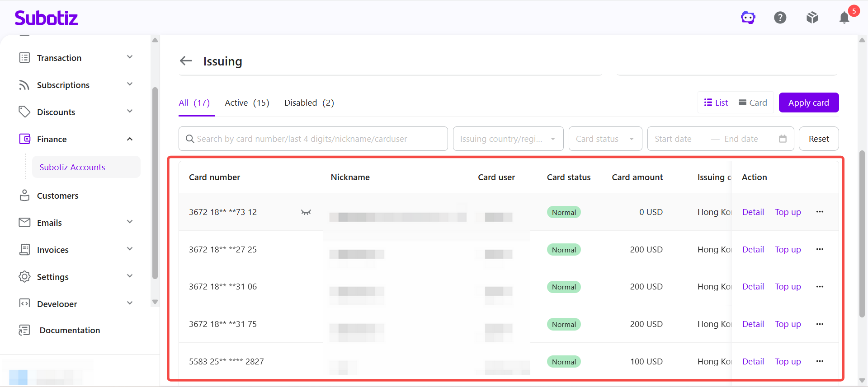The width and height of the screenshot is (868, 387).
Task: Go back using the arrow beside Issuing
Action: tap(186, 61)
